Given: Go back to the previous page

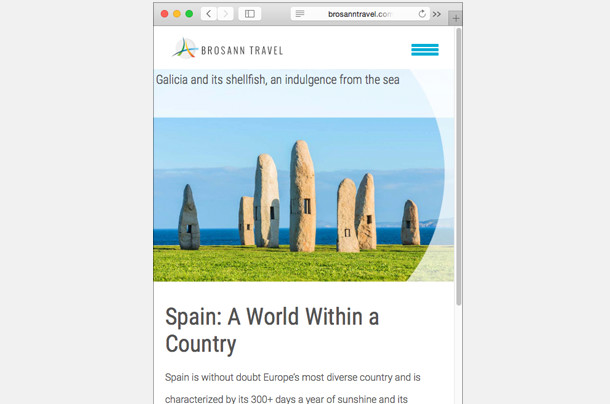Looking at the screenshot, I should pos(208,14).
